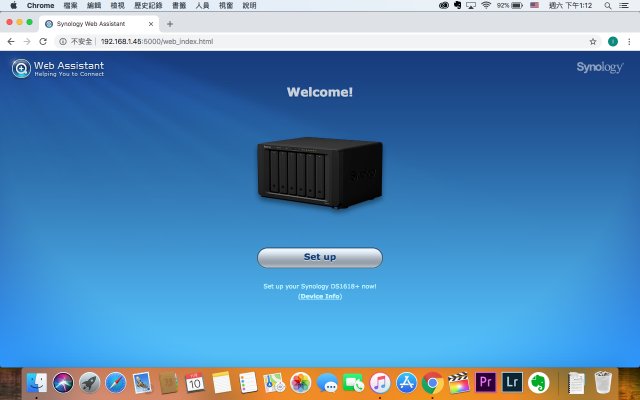Open the Mail stamp icon in Dock
The height and width of the screenshot is (400, 640).
coord(142,382)
